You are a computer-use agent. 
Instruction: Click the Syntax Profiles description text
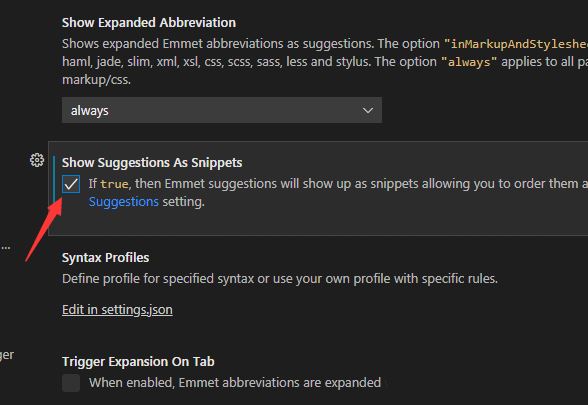280,279
